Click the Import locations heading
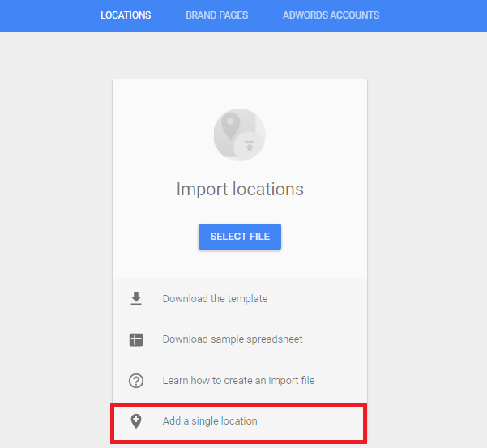487x448 pixels. (240, 190)
